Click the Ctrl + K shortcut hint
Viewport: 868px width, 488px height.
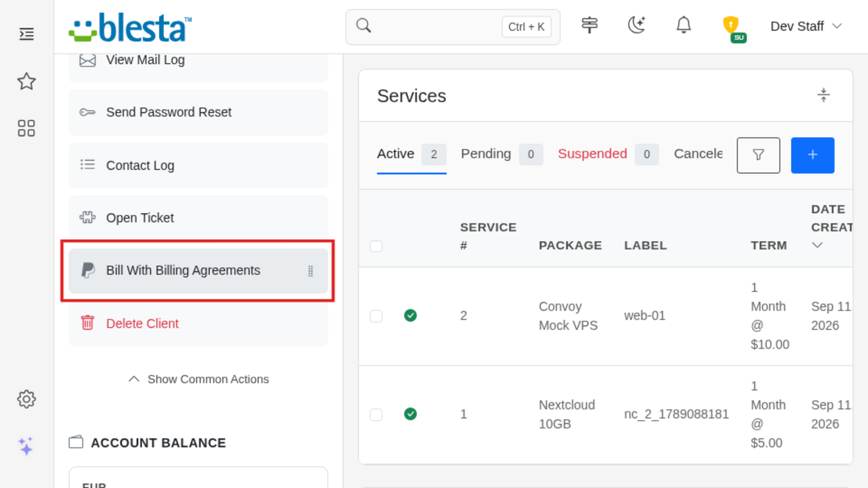(x=526, y=27)
